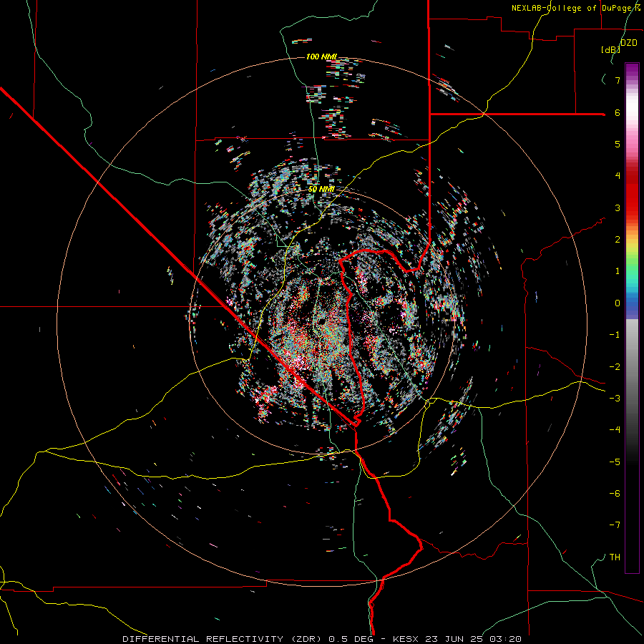
Task: Click the -7 tick value on the color scale
Action: click(615, 525)
